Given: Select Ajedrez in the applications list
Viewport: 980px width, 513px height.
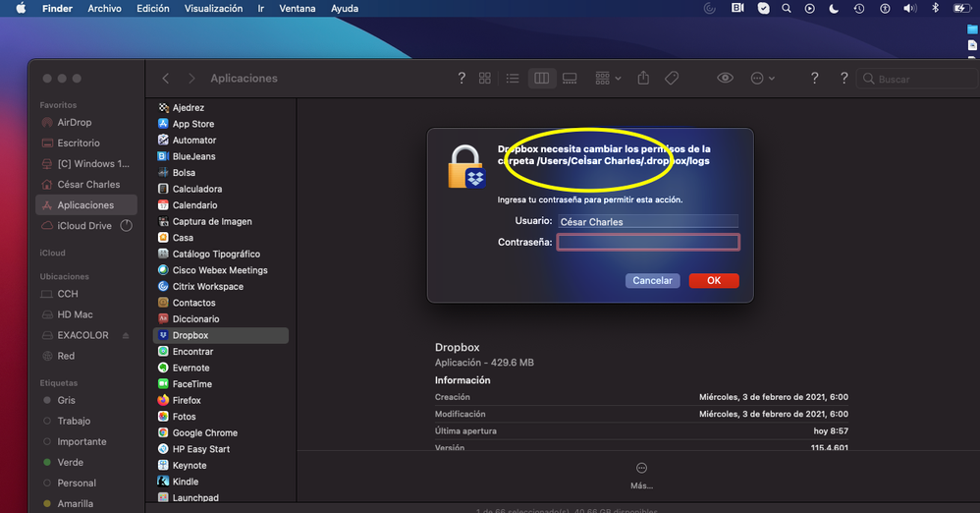Looking at the screenshot, I should pos(221,107).
